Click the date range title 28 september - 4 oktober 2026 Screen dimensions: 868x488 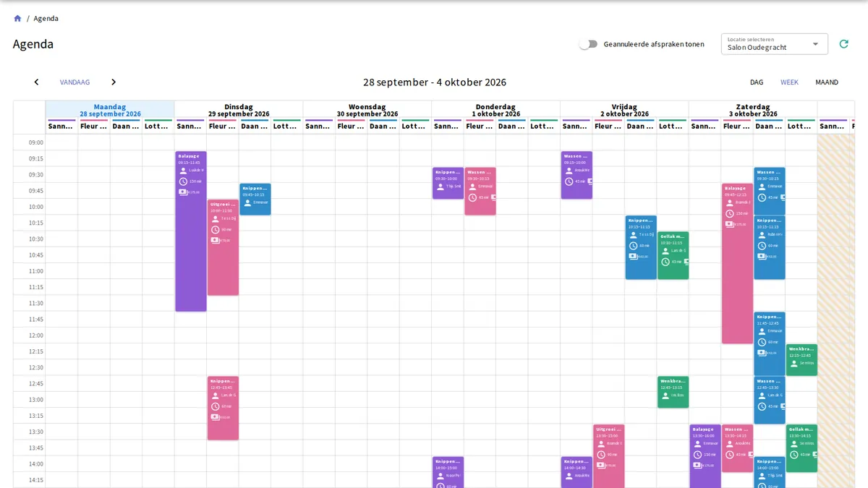(x=435, y=82)
